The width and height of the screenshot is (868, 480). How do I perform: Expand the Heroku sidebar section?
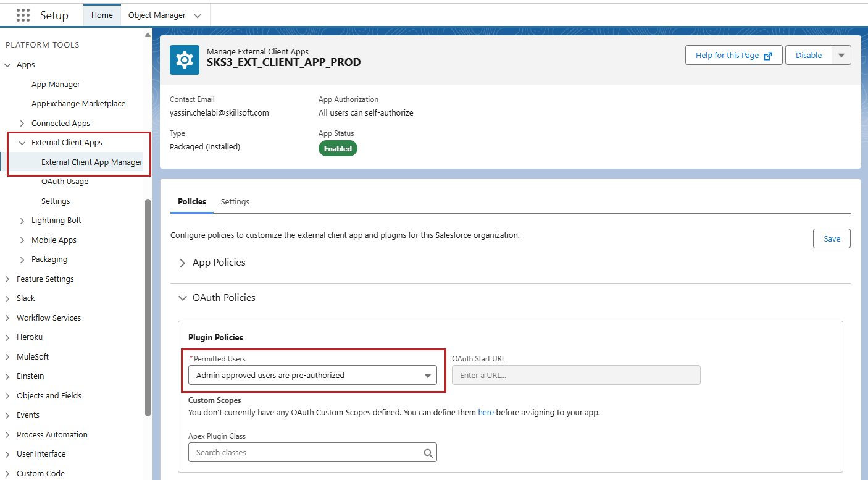pos(7,337)
